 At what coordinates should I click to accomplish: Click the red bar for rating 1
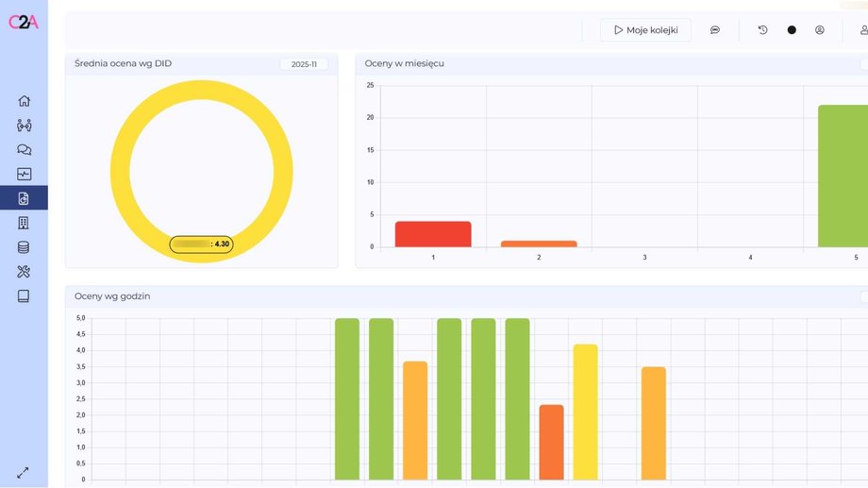click(x=433, y=234)
